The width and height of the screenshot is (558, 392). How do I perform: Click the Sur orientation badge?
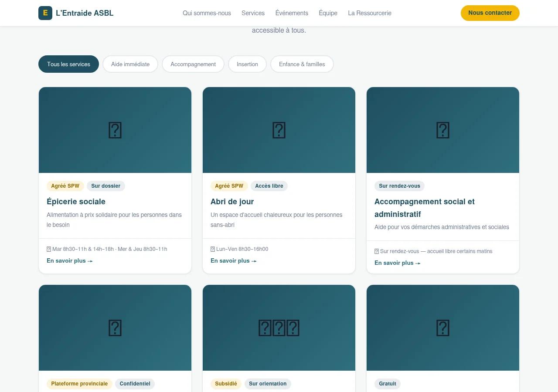[268, 384]
